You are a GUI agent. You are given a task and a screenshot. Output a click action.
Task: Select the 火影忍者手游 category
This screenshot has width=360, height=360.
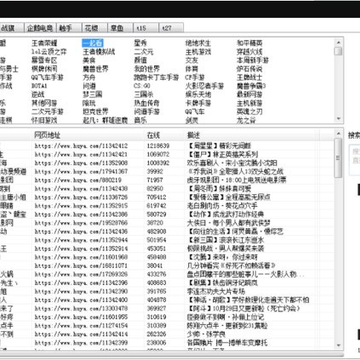204,86
